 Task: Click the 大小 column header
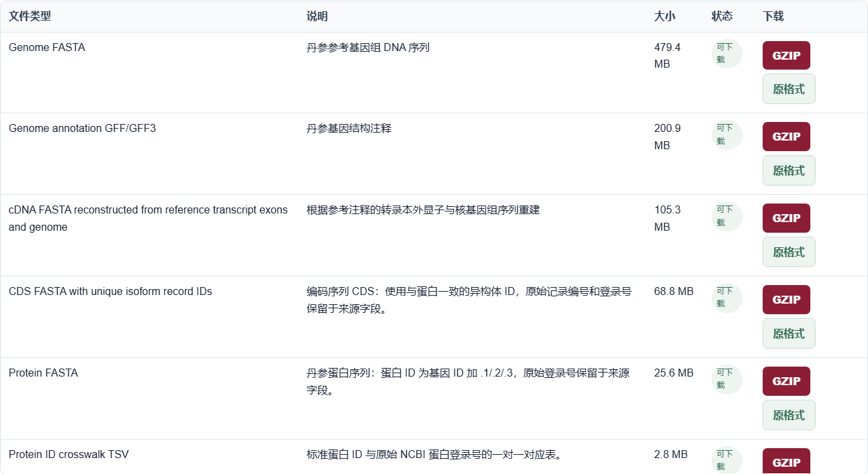point(665,16)
